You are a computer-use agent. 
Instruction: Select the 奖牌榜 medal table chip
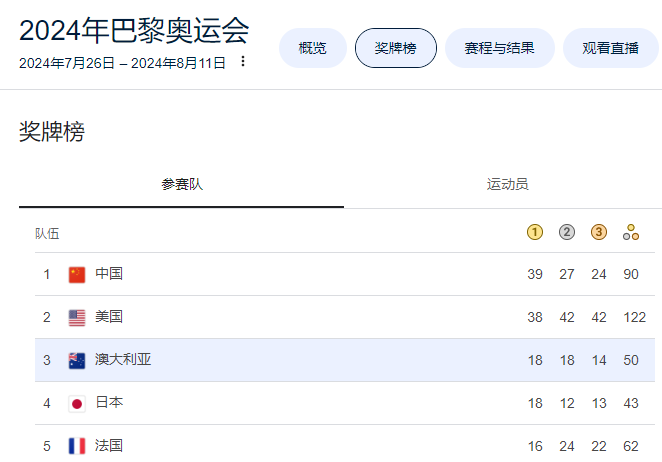[x=396, y=48]
